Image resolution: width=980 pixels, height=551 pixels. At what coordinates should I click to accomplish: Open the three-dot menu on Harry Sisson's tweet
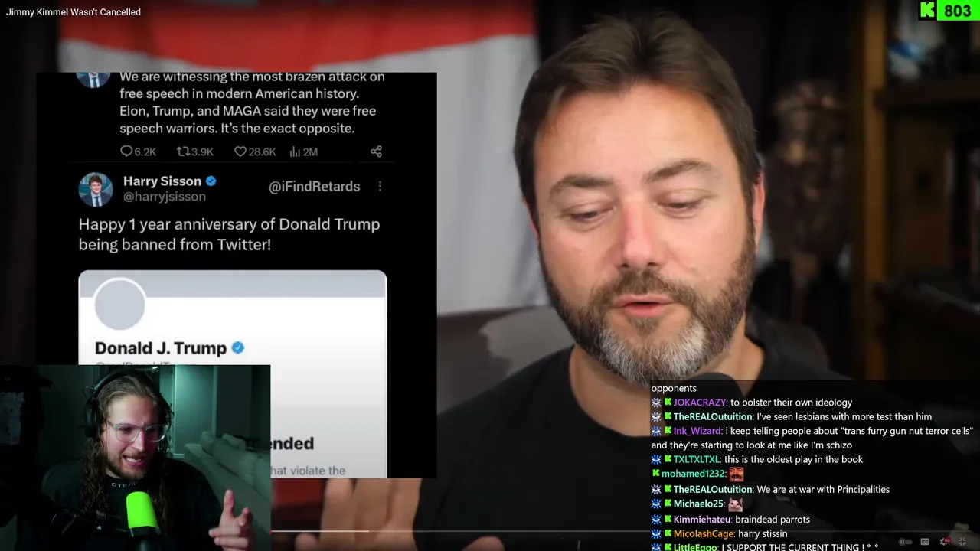(380, 186)
